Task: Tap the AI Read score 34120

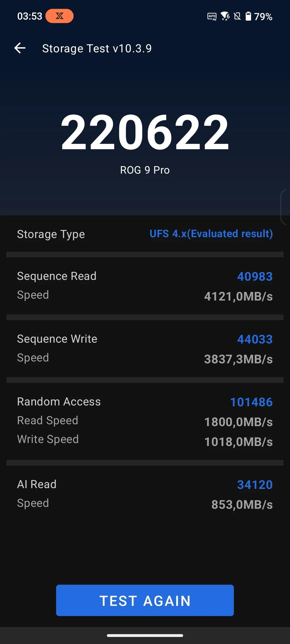Action: point(255,485)
